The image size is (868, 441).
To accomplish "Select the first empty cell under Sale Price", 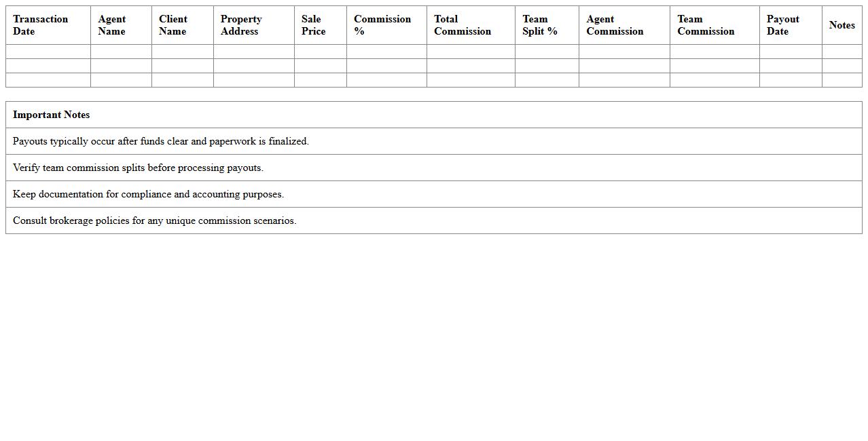I will (321, 52).
